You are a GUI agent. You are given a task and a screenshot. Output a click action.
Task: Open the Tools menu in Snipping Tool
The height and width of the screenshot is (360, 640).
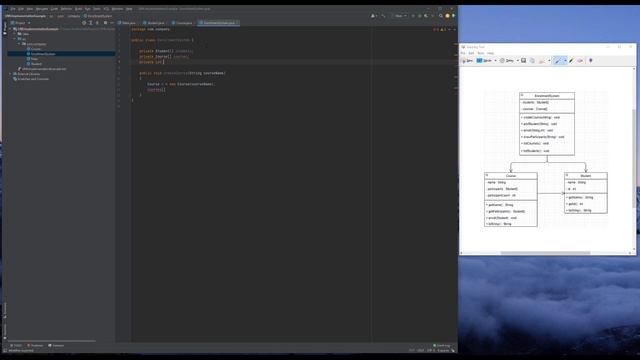tap(481, 53)
